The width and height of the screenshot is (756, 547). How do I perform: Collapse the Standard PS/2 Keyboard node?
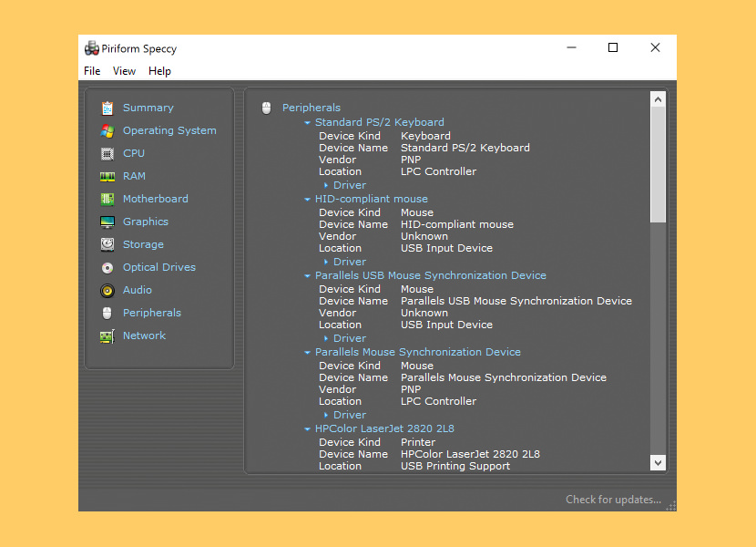coord(307,123)
